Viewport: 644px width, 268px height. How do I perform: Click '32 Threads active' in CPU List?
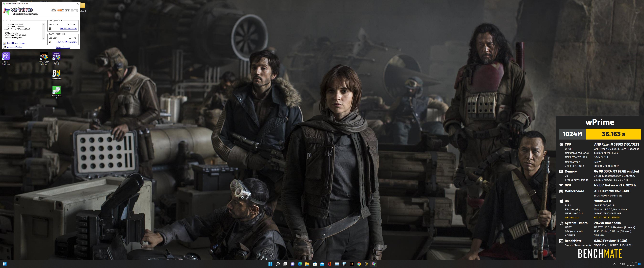click(12, 33)
